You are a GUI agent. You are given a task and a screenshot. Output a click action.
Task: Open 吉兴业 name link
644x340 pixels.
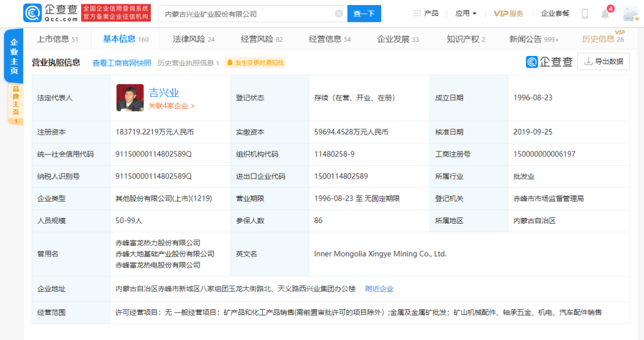(x=164, y=92)
